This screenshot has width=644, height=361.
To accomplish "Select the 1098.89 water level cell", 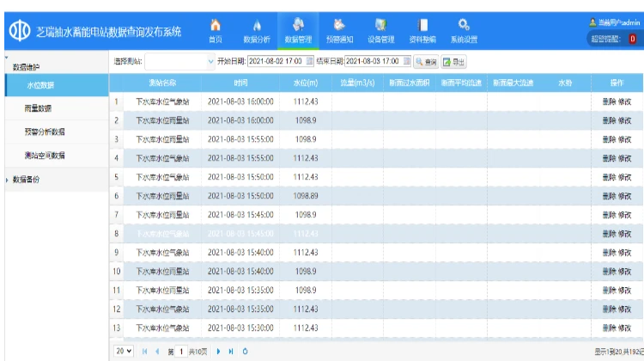I will pos(306,196).
